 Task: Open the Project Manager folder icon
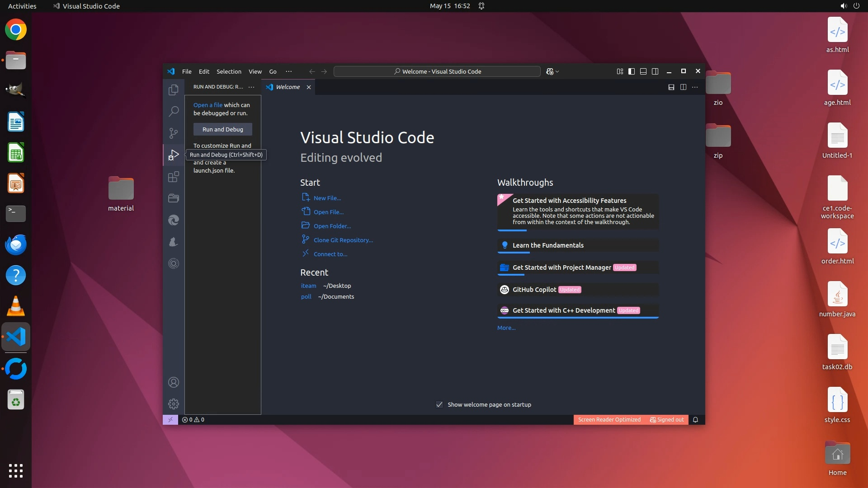click(174, 198)
